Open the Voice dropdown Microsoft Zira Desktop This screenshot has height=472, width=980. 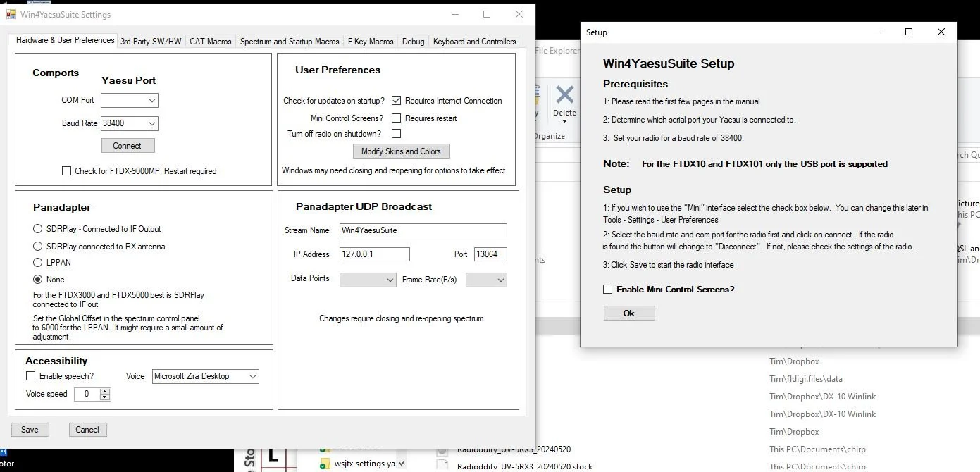pyautogui.click(x=206, y=377)
